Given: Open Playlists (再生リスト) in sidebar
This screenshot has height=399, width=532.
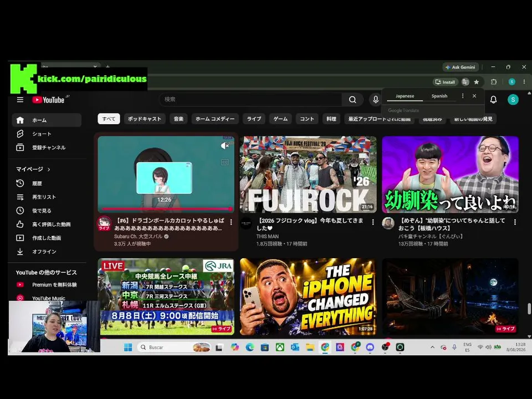Looking at the screenshot, I should pos(47,197).
